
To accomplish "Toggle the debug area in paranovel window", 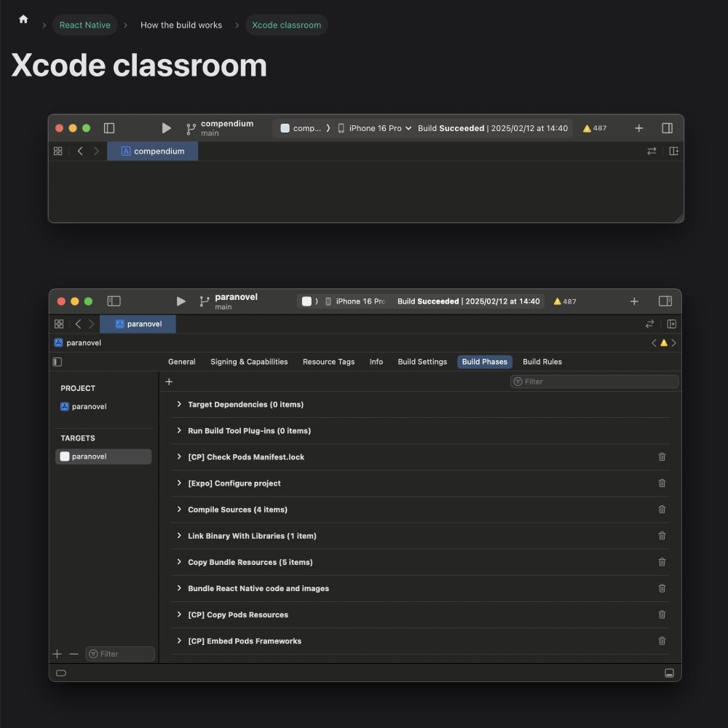I will coord(669,673).
